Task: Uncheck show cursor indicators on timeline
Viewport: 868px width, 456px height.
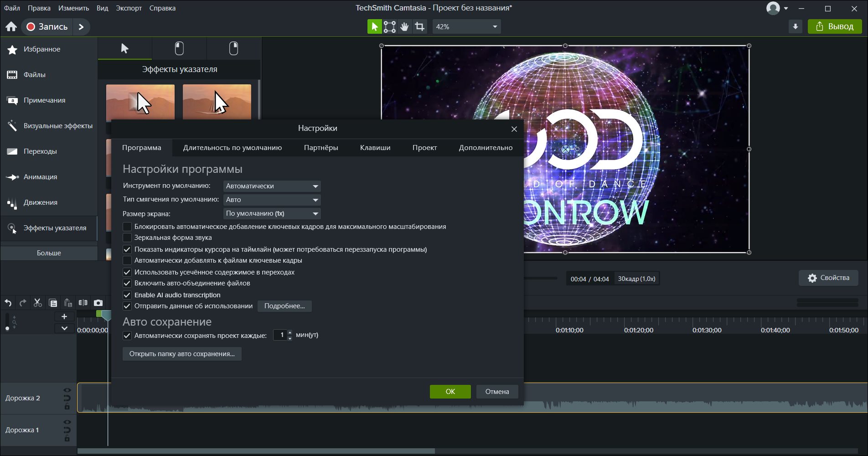Action: (x=127, y=249)
